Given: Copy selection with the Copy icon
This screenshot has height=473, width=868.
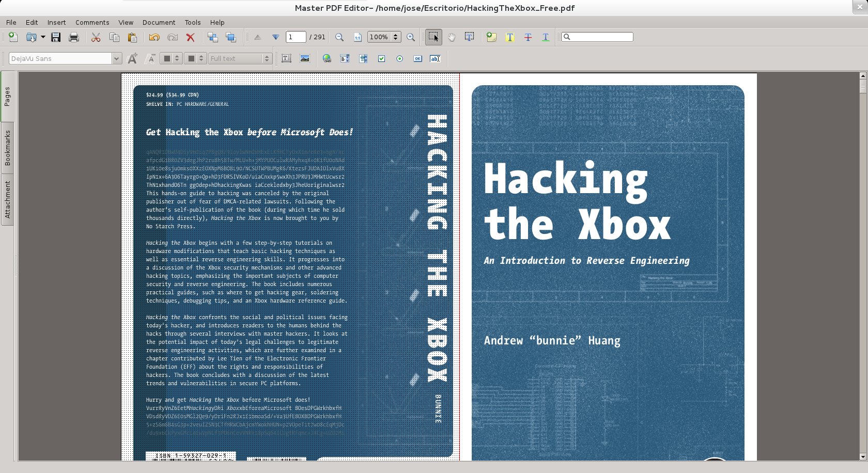Looking at the screenshot, I should (x=114, y=37).
